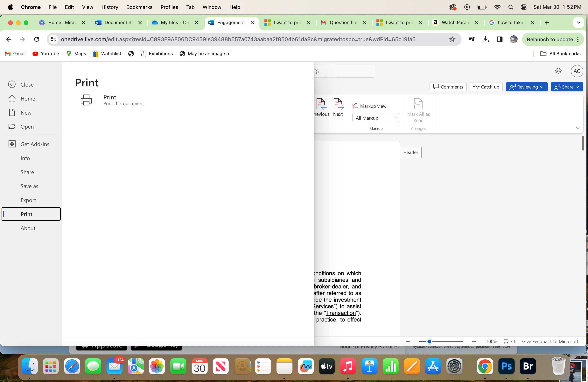The image size is (588, 382).
Task: Collapse the ribbon with the chevron
Action: tap(578, 128)
